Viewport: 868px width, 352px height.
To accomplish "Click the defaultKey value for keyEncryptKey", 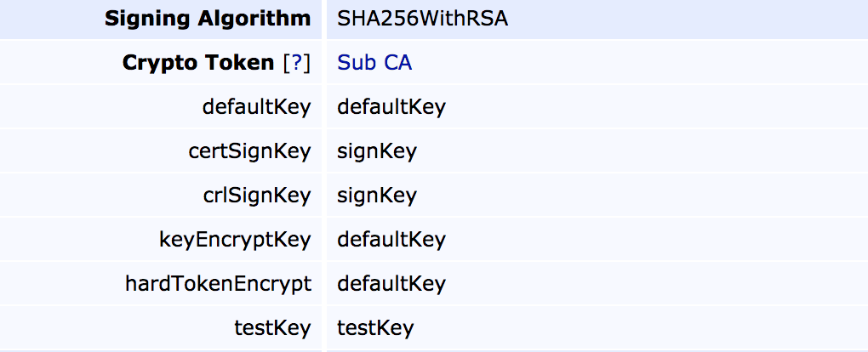I will click(391, 240).
